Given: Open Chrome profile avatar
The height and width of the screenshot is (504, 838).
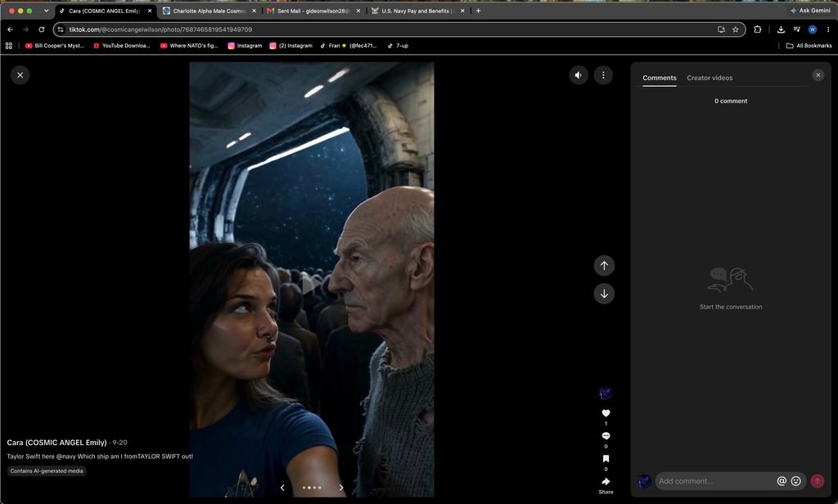Looking at the screenshot, I should click(813, 29).
